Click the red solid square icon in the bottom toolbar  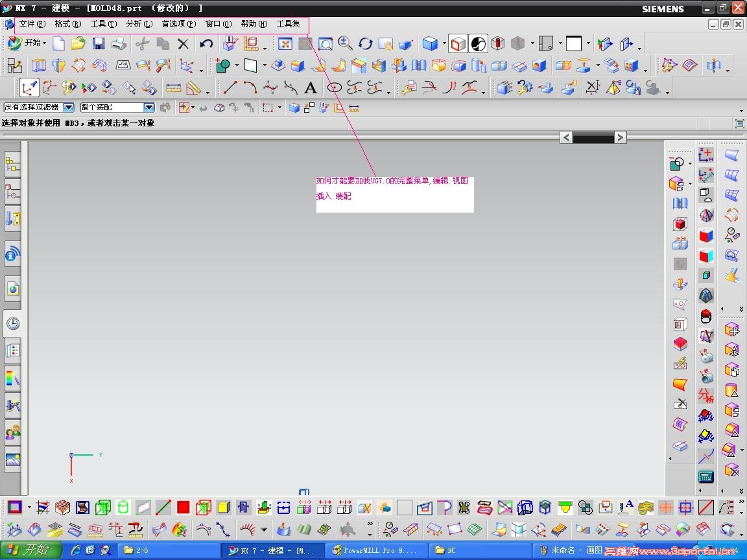point(183,507)
